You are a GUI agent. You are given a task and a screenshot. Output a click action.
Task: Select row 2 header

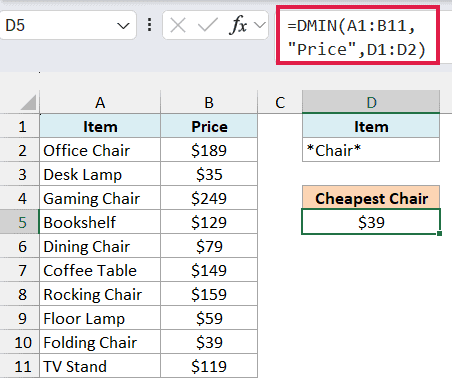[x=20, y=150]
